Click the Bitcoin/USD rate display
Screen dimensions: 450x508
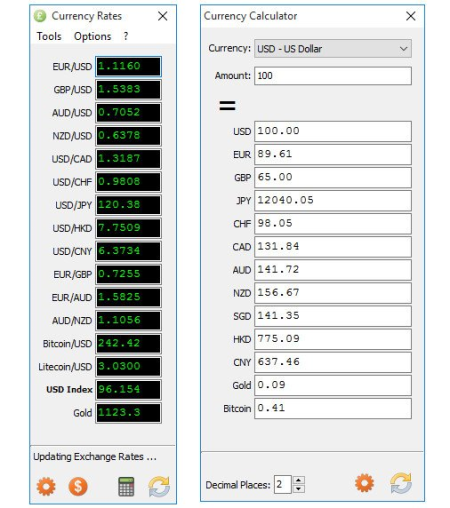click(128, 343)
